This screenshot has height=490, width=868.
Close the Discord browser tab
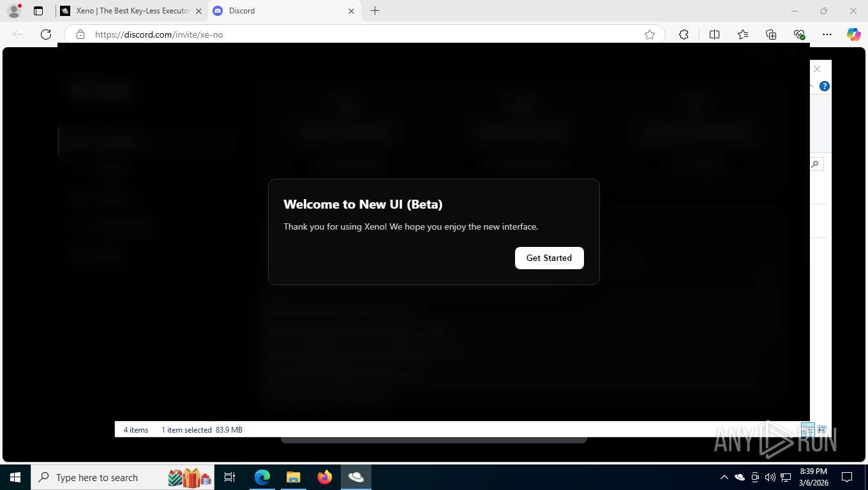(352, 11)
